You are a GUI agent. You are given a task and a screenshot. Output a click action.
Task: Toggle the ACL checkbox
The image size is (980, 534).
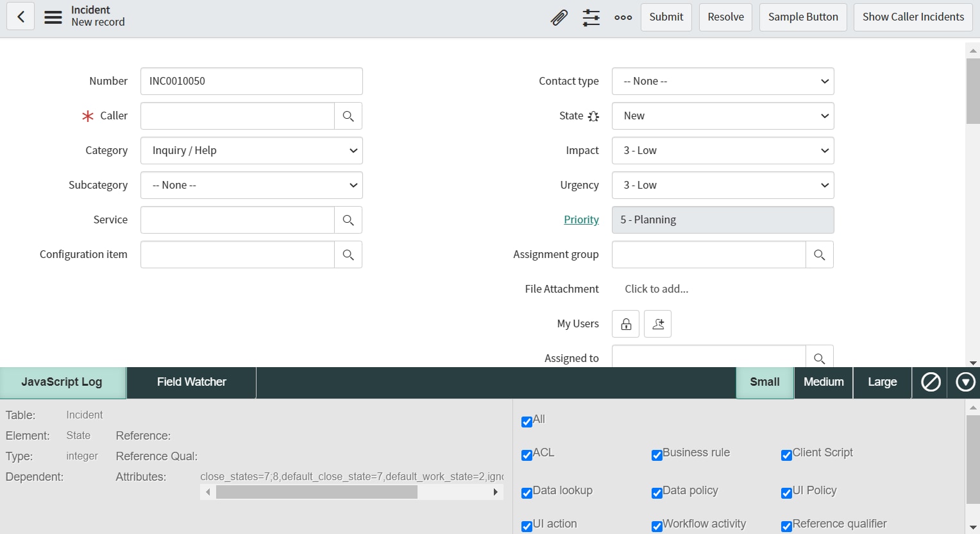527,455
